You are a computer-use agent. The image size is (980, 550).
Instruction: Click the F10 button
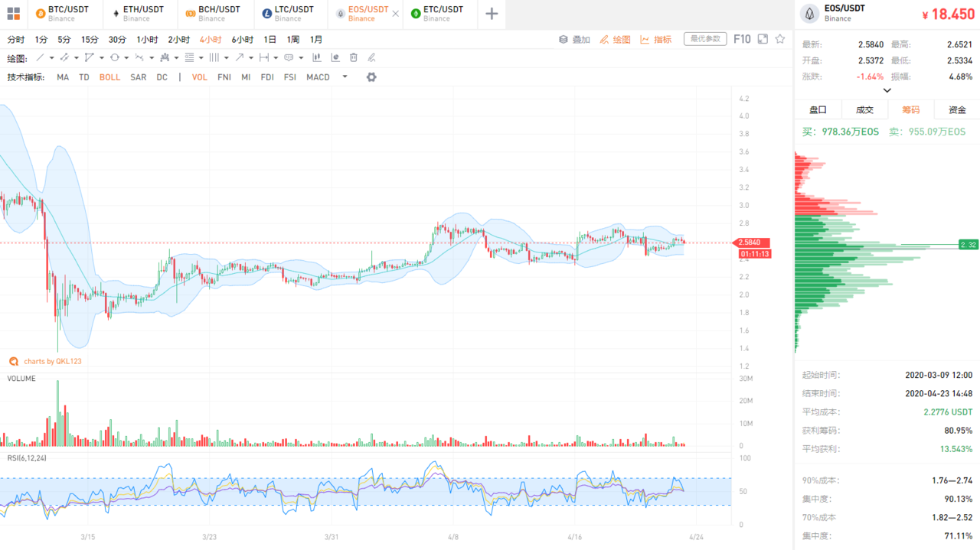pyautogui.click(x=742, y=39)
